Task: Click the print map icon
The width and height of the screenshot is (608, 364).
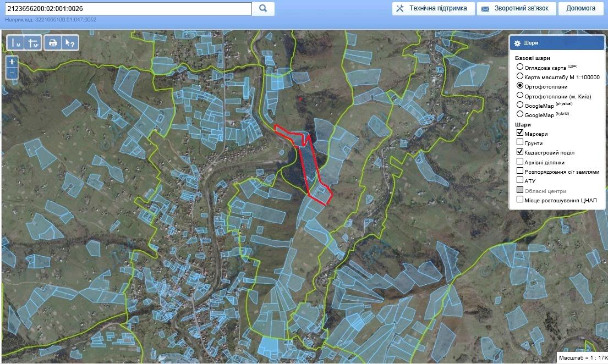Action: click(x=53, y=43)
